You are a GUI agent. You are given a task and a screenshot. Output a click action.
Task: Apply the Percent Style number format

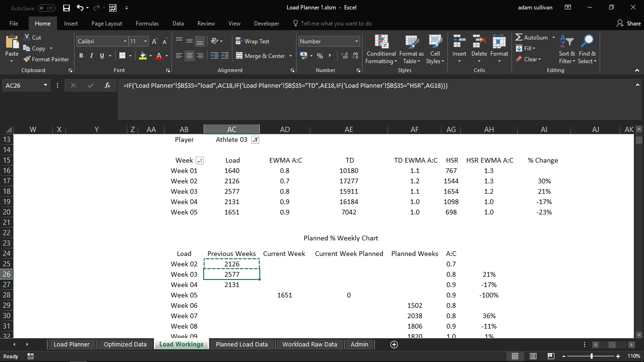320,55
